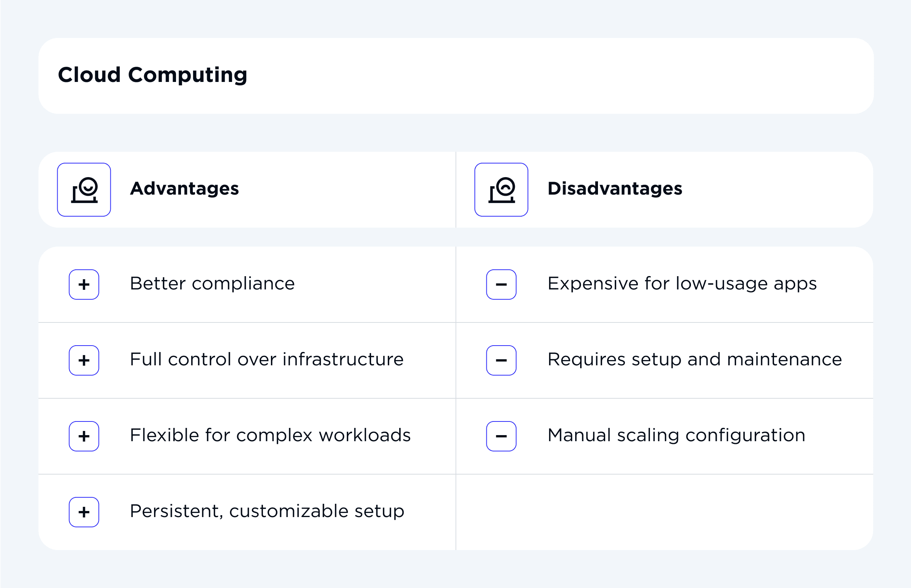This screenshot has width=911, height=588.
Task: Select the Expensive for low-usage apps text
Action: coord(682,284)
